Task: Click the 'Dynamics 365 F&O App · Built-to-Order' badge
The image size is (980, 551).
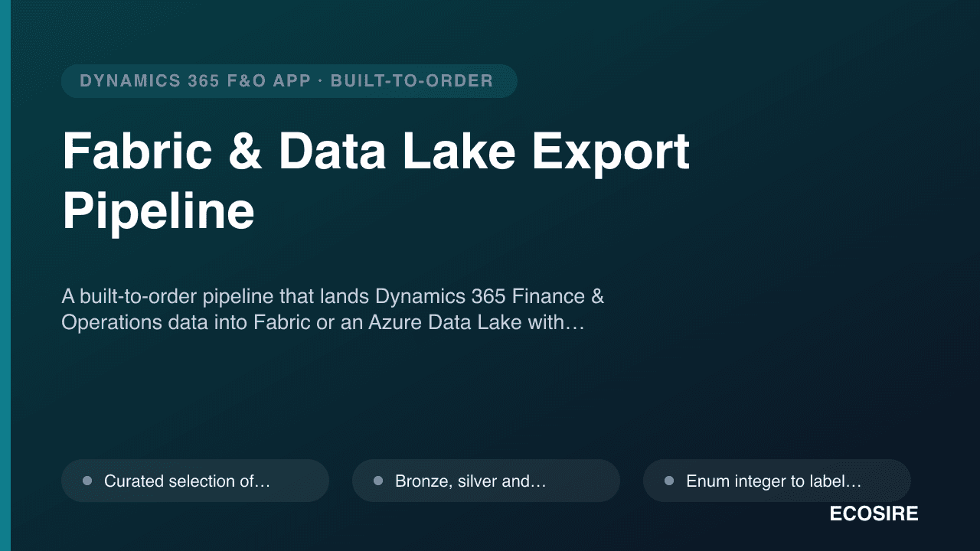Action: 289,81
